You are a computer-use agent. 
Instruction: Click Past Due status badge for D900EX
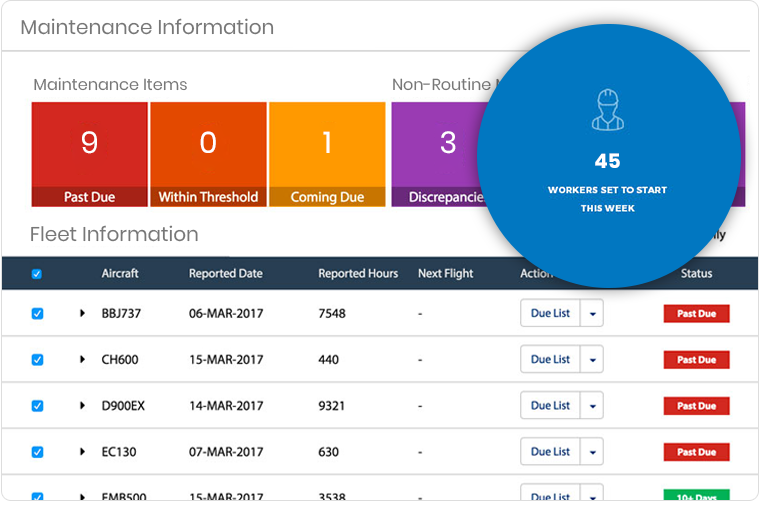[x=697, y=406]
